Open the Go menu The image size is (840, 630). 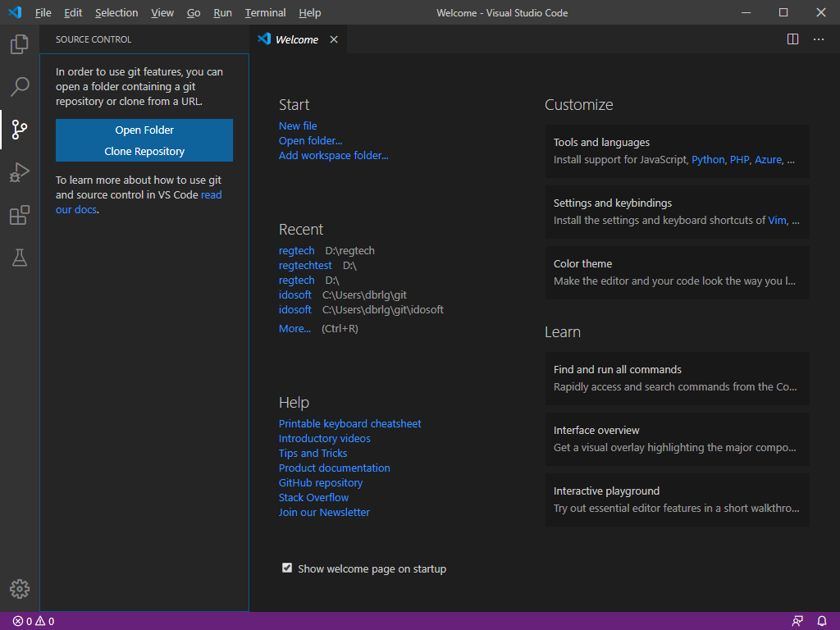point(194,12)
